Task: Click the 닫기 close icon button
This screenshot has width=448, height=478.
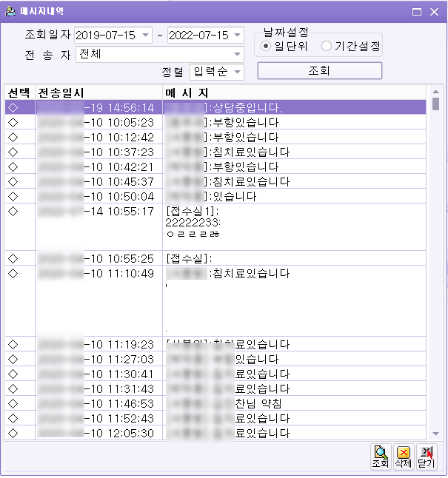Action: click(x=426, y=457)
